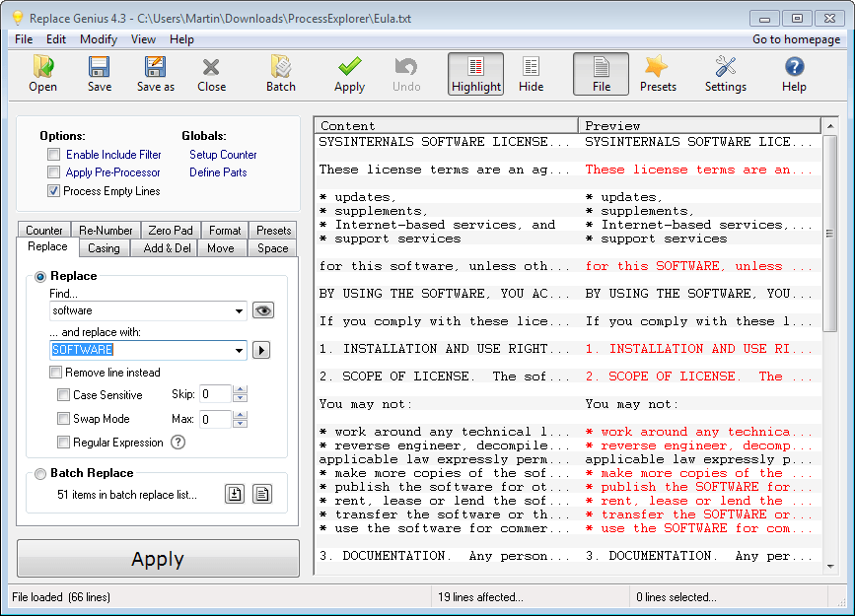This screenshot has height=616, width=855.
Task: Click the Preview column header
Action: 699,125
